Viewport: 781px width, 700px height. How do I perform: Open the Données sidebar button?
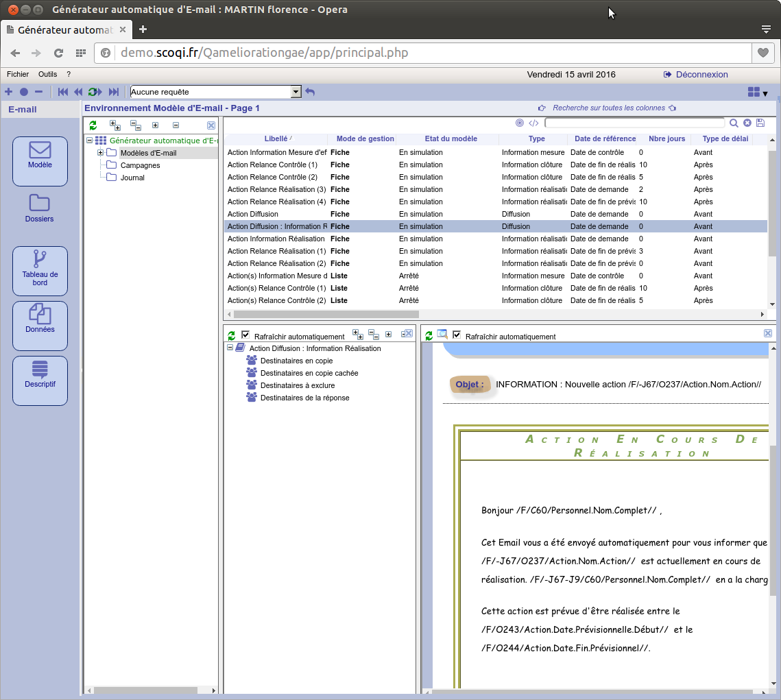pos(40,326)
